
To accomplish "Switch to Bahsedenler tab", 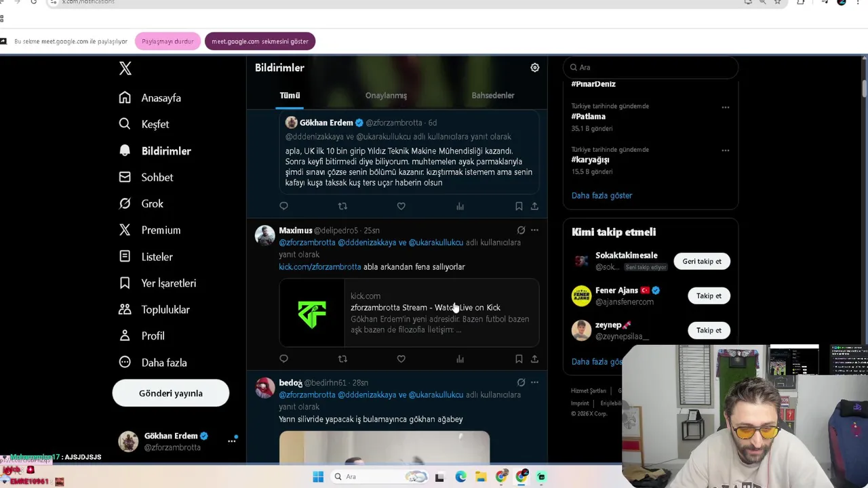I will coord(493,96).
